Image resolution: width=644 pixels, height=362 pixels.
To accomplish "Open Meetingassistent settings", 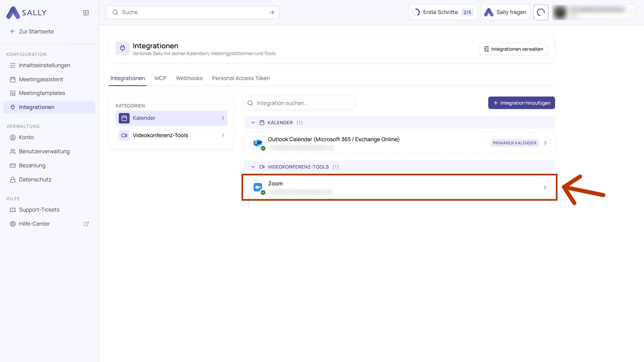I will (x=49, y=80).
